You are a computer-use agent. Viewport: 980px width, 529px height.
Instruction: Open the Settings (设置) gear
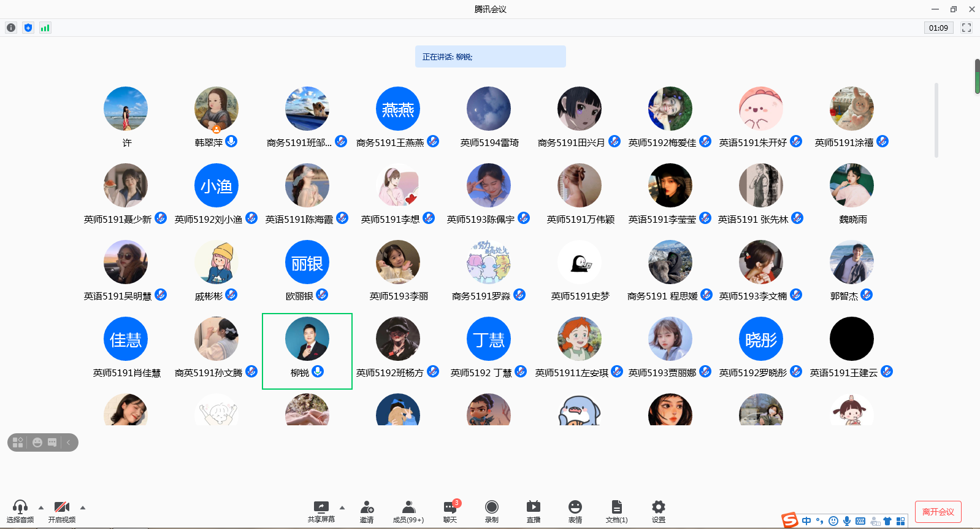[659, 511]
